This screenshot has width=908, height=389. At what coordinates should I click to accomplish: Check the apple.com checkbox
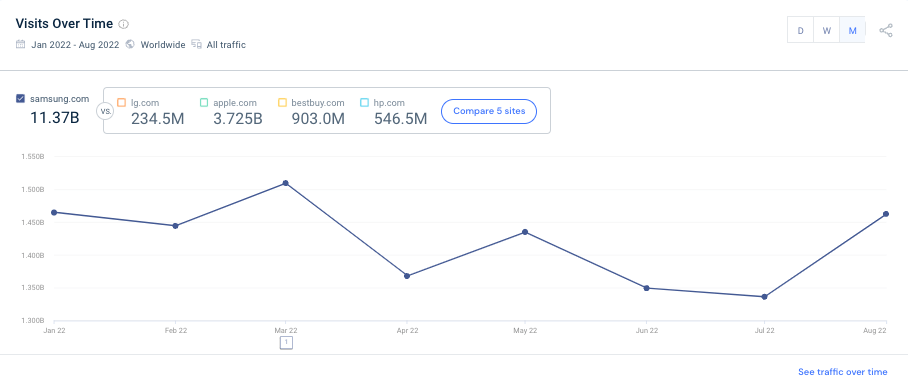pyautogui.click(x=204, y=102)
